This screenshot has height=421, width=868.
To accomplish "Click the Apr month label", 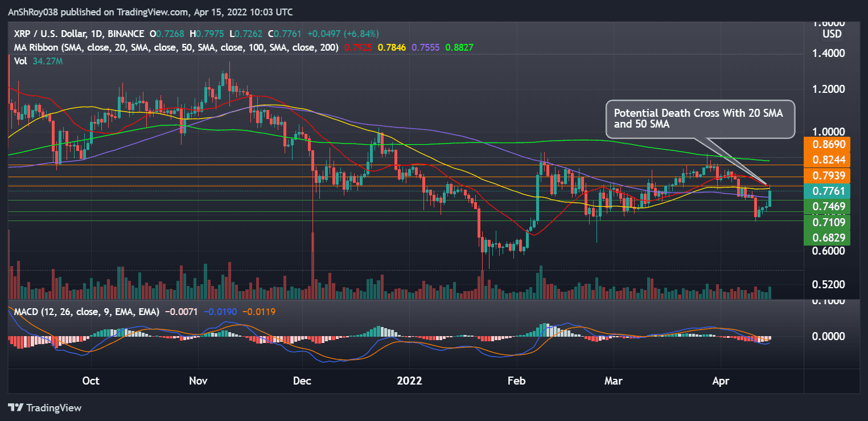I will pyautogui.click(x=720, y=381).
